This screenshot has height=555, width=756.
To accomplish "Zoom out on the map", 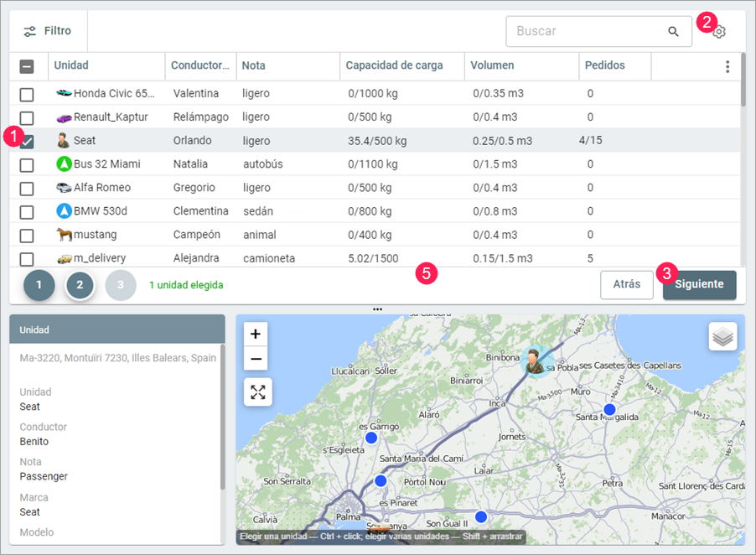I will pyautogui.click(x=256, y=360).
